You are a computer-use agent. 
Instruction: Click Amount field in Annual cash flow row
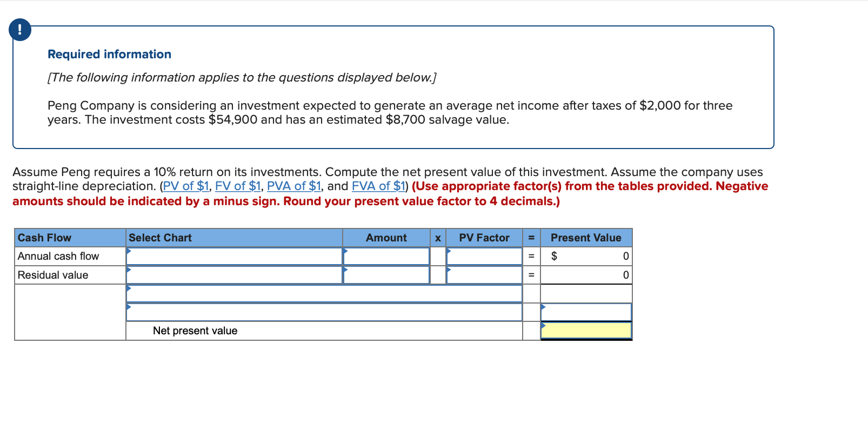click(x=386, y=256)
